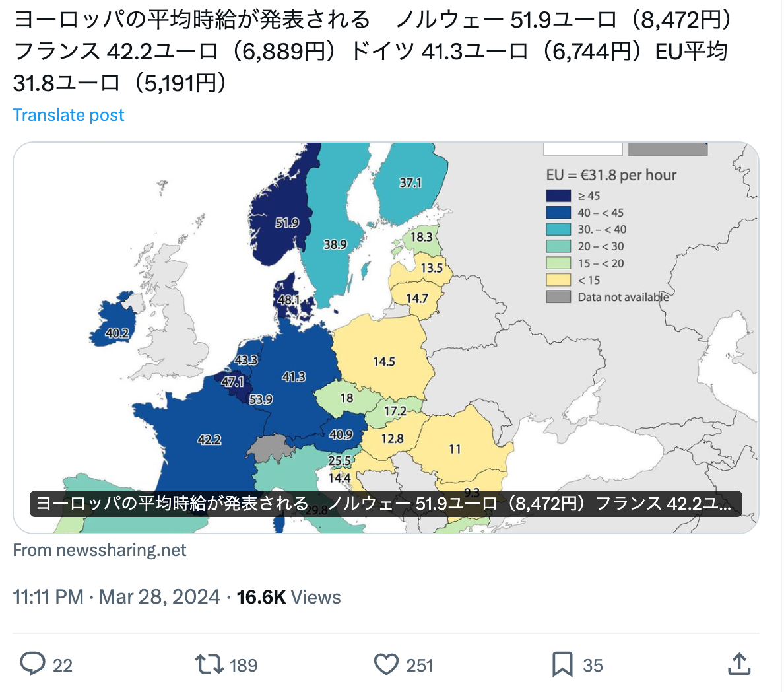784x692 pixels.
Task: Like the post with heart icon
Action: click(x=386, y=664)
